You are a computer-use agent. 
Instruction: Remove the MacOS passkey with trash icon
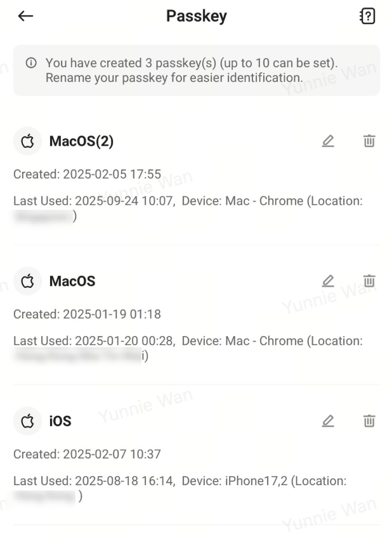click(369, 281)
